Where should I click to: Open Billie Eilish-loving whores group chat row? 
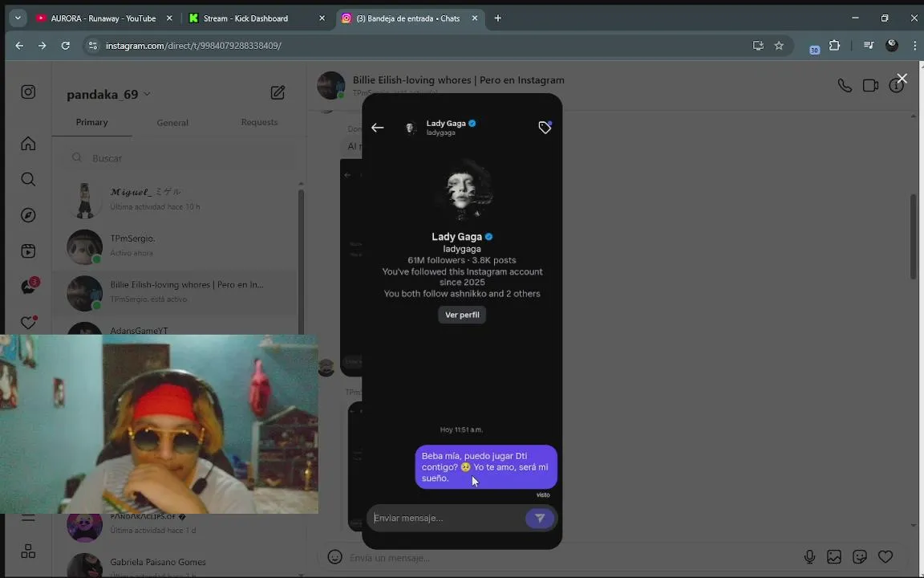coord(176,292)
